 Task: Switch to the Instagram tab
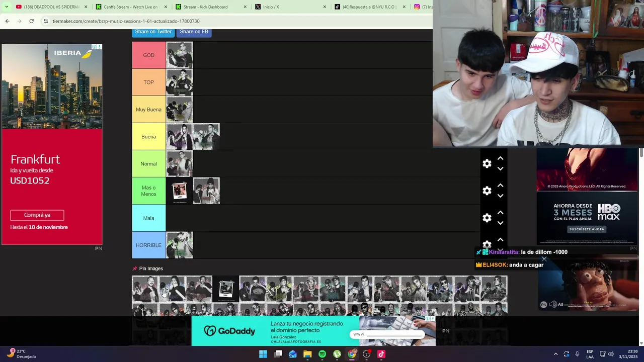pos(423,7)
